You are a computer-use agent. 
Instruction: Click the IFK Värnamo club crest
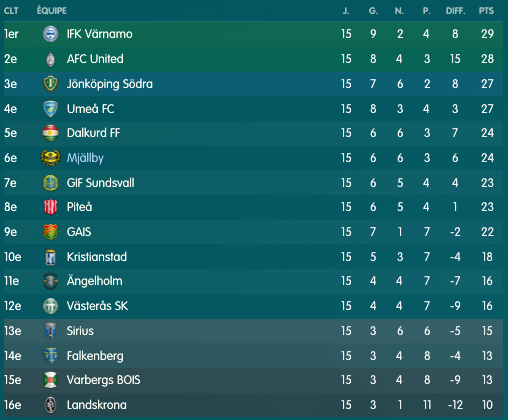click(x=51, y=34)
